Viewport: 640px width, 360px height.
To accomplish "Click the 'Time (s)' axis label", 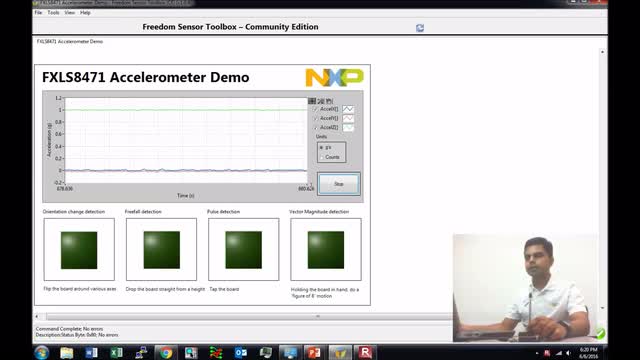I will tap(186, 196).
